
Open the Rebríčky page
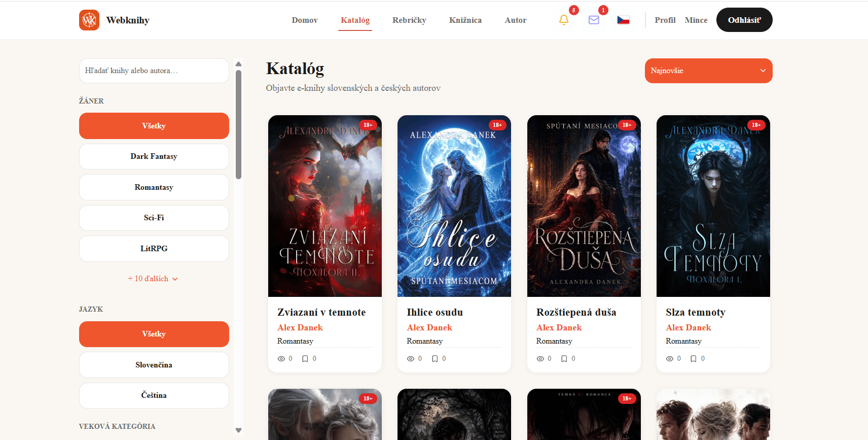[x=409, y=20]
